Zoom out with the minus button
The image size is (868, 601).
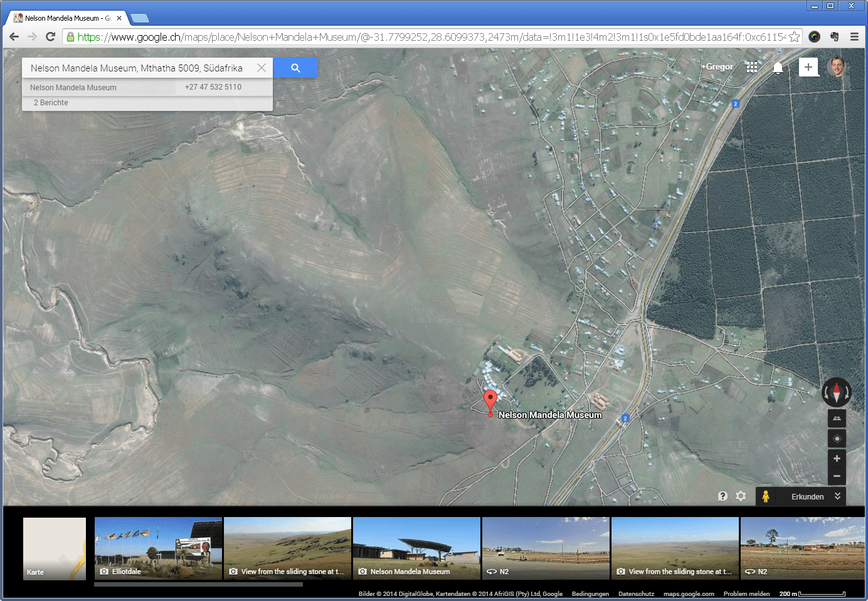pos(837,476)
